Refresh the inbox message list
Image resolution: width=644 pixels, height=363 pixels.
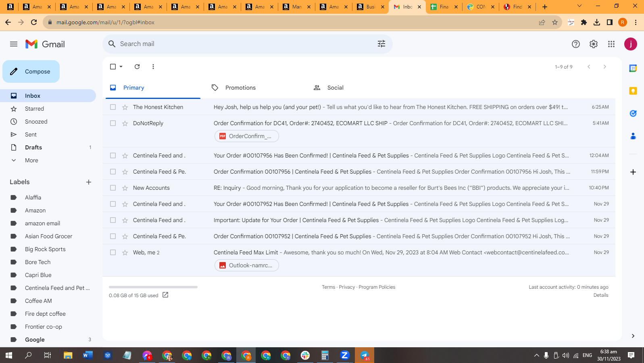[x=137, y=67]
